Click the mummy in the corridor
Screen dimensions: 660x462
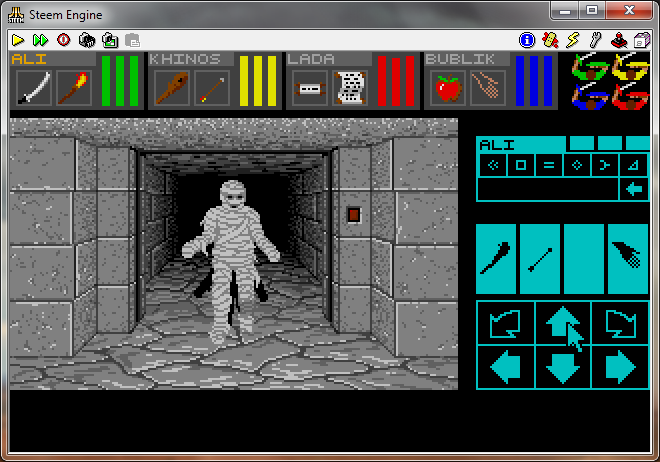pyautogui.click(x=231, y=261)
